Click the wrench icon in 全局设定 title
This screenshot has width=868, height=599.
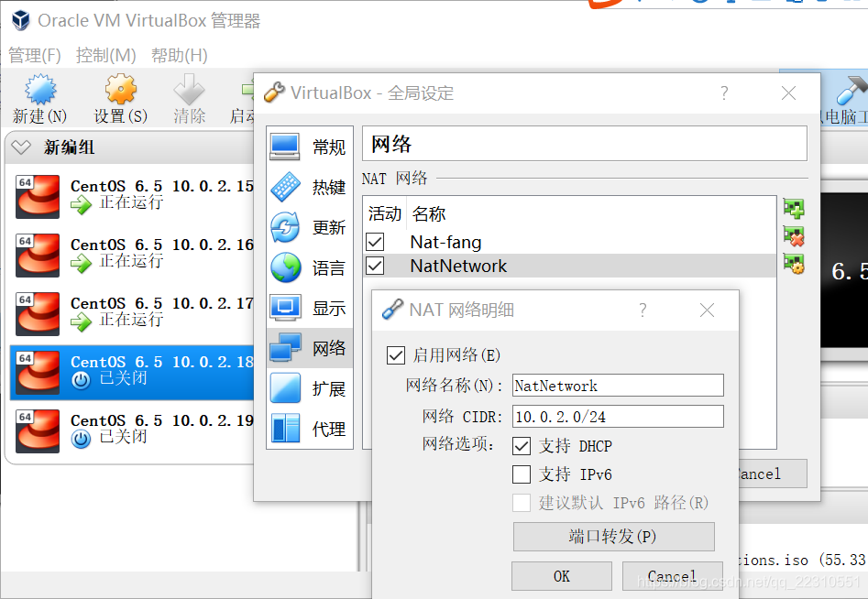(x=274, y=93)
